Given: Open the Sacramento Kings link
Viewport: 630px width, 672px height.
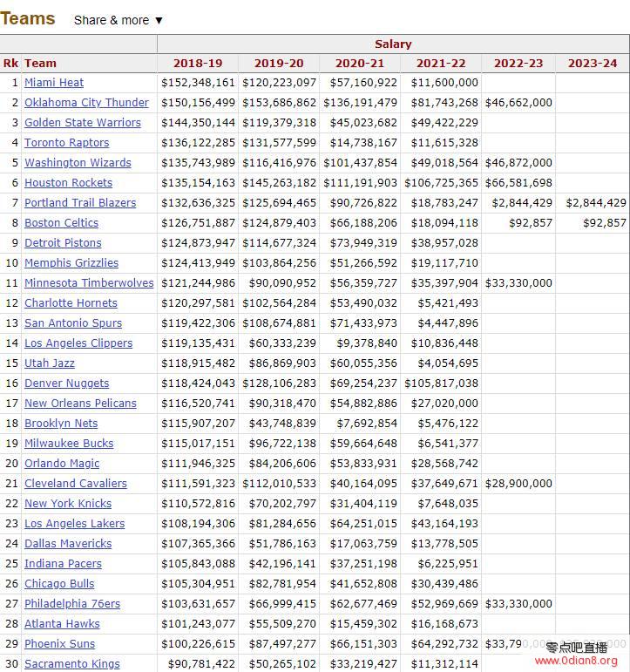Looking at the screenshot, I should pyautogui.click(x=72, y=664).
